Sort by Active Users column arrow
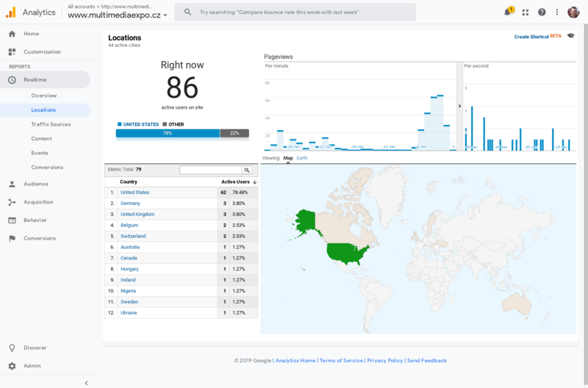 click(254, 182)
